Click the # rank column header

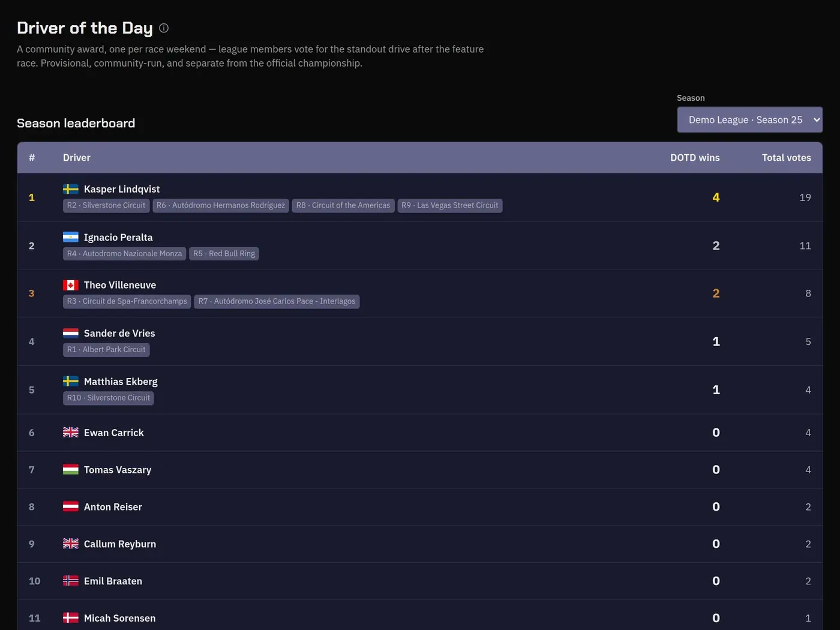[x=32, y=158]
